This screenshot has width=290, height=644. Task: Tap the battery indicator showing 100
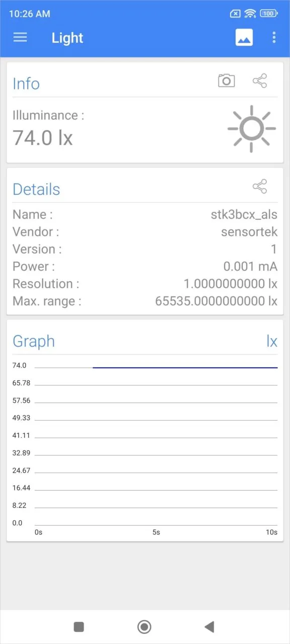tap(268, 14)
